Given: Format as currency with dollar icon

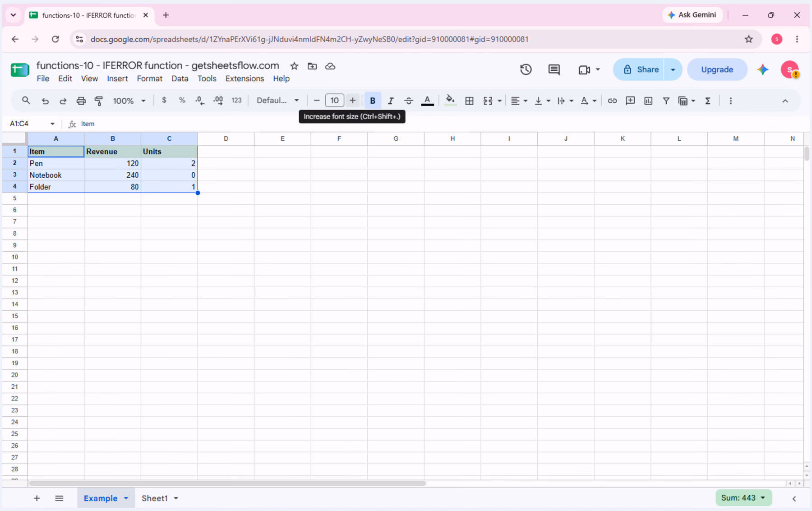Looking at the screenshot, I should point(164,101).
